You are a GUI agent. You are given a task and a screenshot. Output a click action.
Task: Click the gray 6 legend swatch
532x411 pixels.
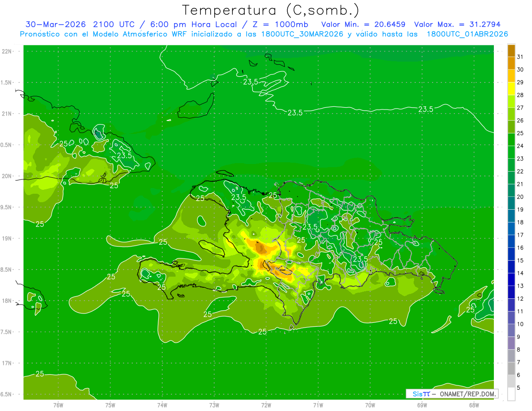point(511,369)
